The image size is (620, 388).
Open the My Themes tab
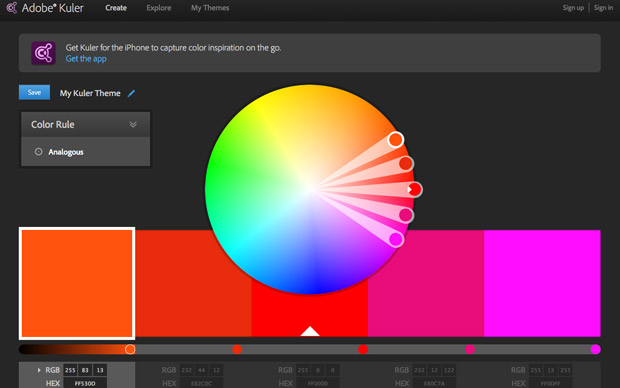210,8
